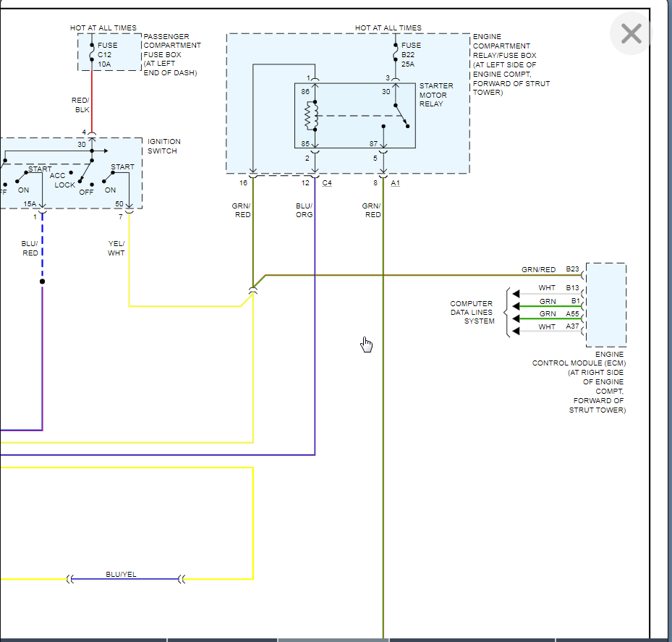Close the wiring diagram viewer
This screenshot has width=672, height=642.
click(x=631, y=34)
